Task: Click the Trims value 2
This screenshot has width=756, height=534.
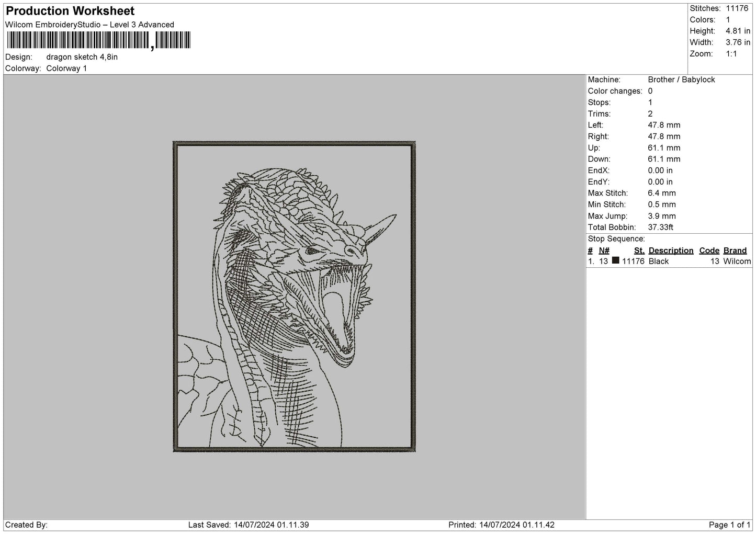Action: point(650,114)
